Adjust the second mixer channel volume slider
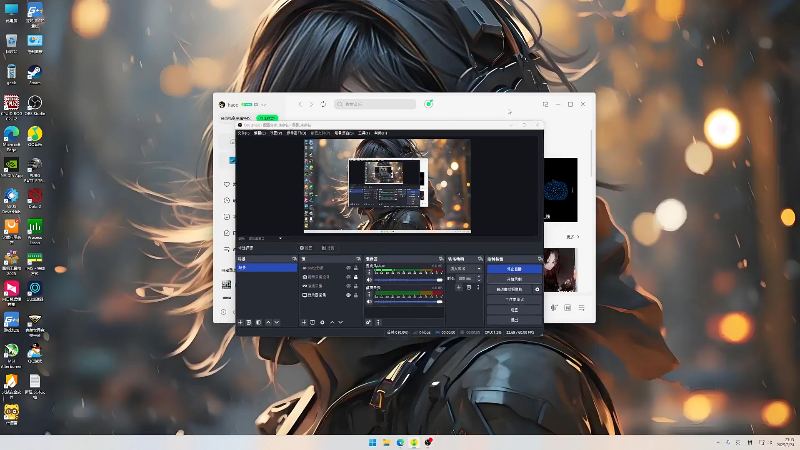The width and height of the screenshot is (800, 450). click(408, 302)
